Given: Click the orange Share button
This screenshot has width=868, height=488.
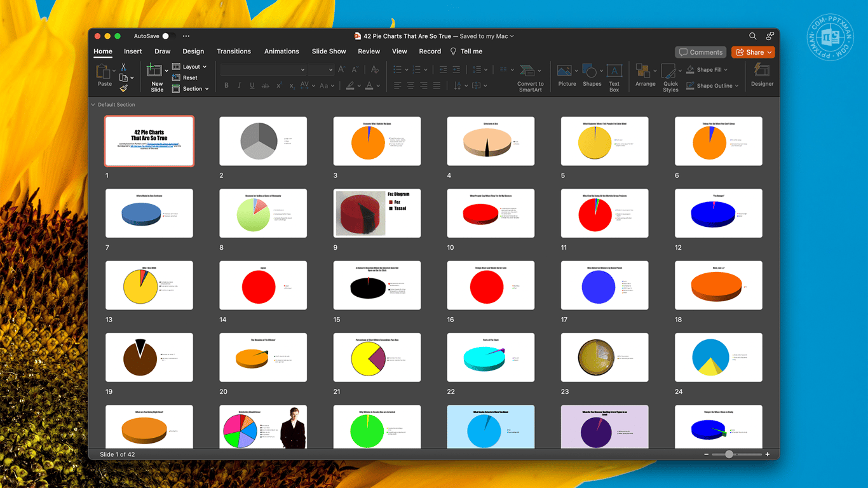Looking at the screenshot, I should (753, 52).
